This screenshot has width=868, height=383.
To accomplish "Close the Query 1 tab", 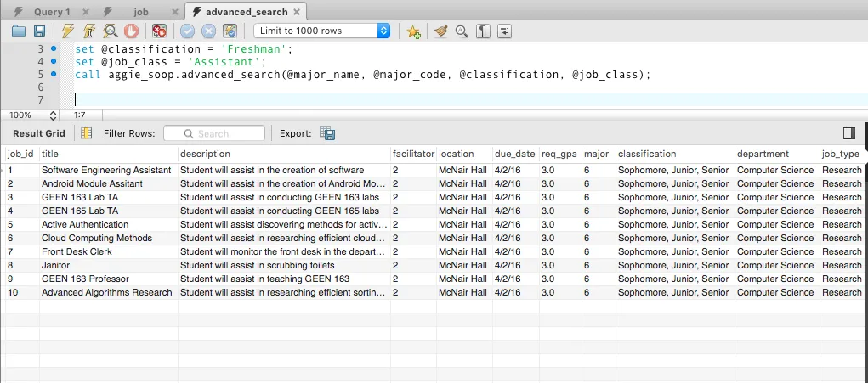I will [85, 12].
